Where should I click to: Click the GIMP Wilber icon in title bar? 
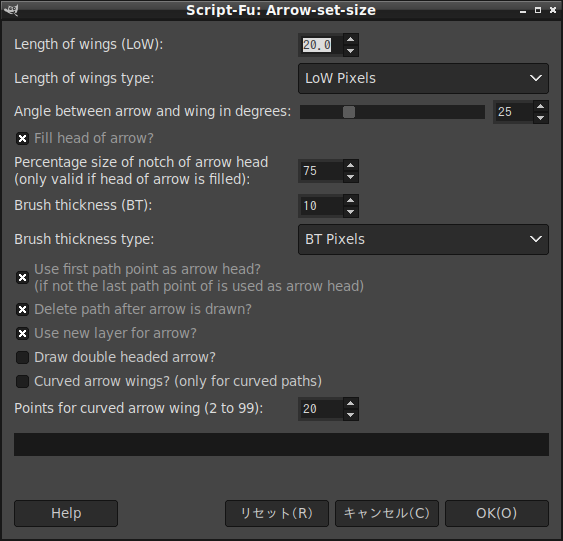pos(11,10)
